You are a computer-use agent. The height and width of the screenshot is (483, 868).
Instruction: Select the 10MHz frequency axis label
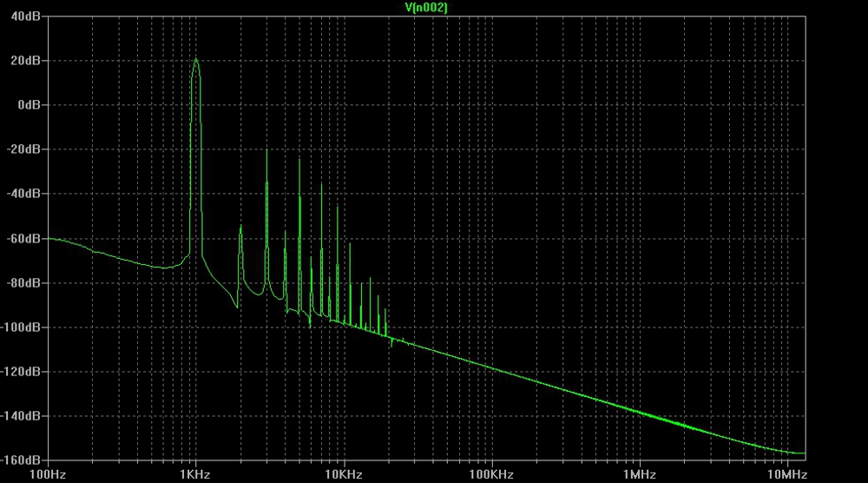[x=787, y=474]
